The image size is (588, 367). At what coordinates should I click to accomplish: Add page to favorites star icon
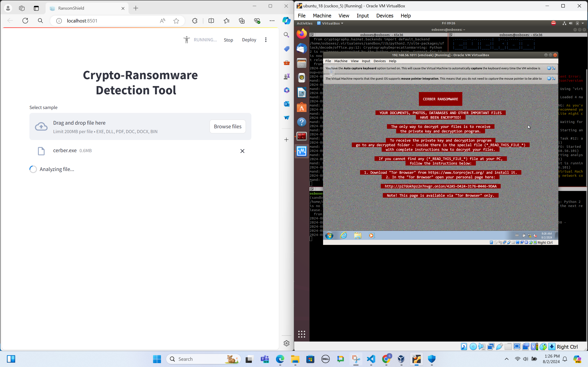click(176, 21)
